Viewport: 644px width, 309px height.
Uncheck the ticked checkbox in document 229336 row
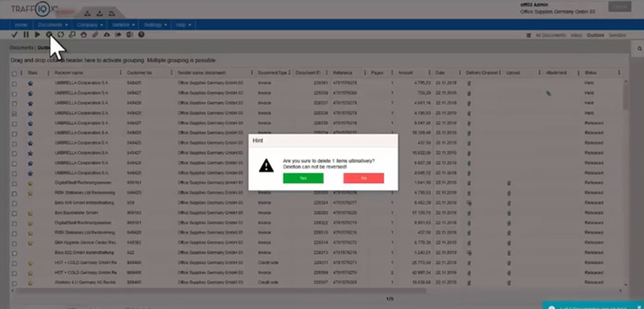(x=14, y=113)
